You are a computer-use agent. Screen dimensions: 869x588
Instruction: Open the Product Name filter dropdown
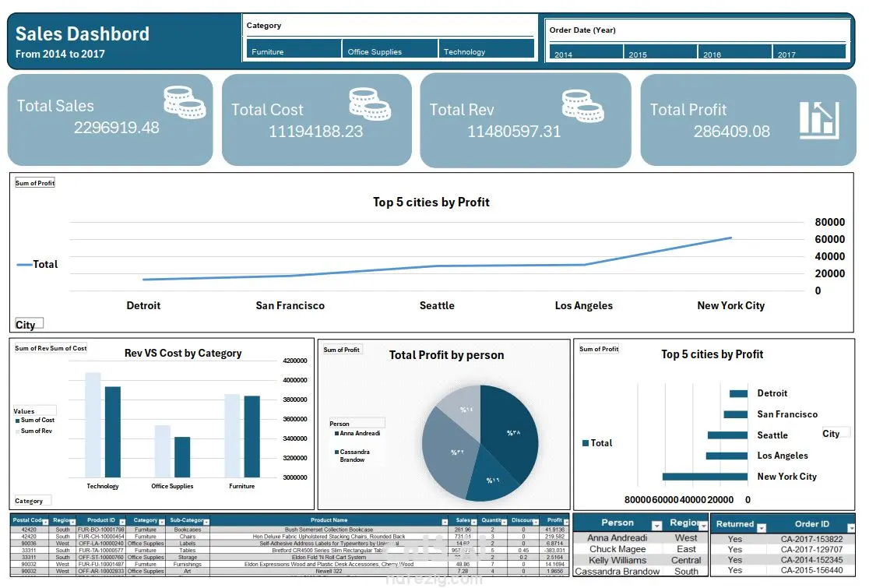point(445,522)
